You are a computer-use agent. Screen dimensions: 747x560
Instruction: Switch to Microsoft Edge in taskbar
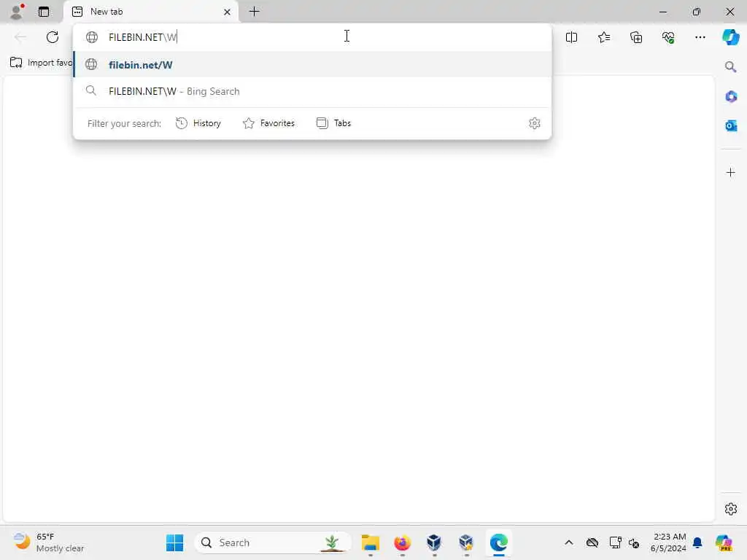499,542
